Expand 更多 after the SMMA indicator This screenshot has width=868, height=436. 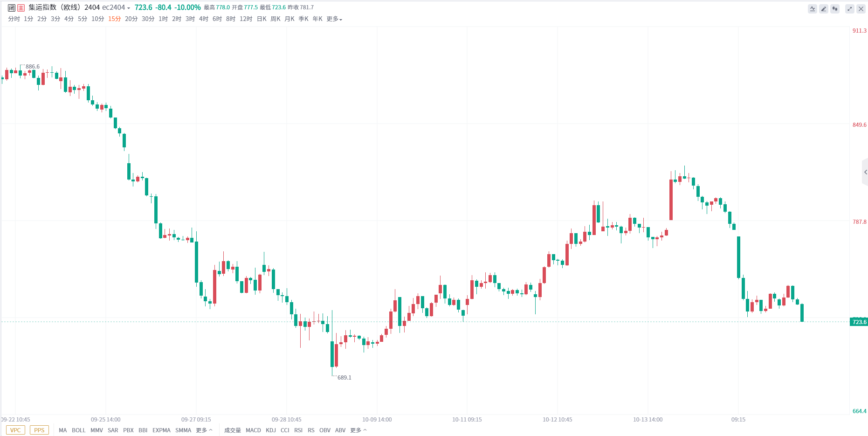point(204,430)
